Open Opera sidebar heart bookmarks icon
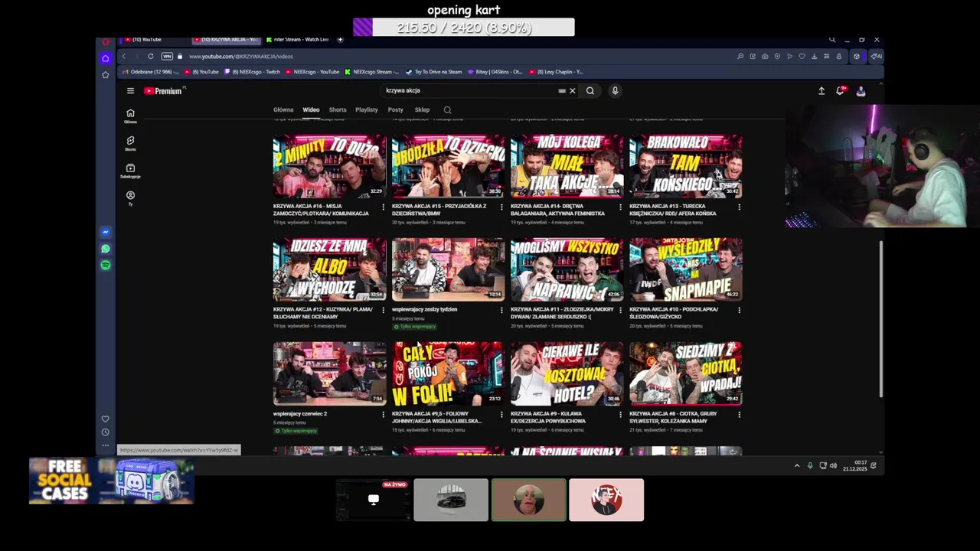 point(106,419)
